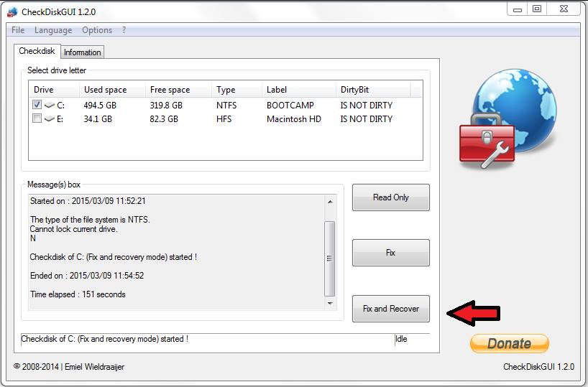This screenshot has height=387, width=588.
Task: Start the Fix and Recover scan
Action: click(390, 309)
